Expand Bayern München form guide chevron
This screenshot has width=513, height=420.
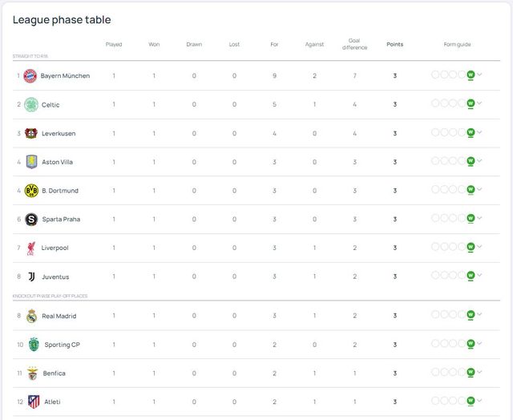tap(480, 75)
